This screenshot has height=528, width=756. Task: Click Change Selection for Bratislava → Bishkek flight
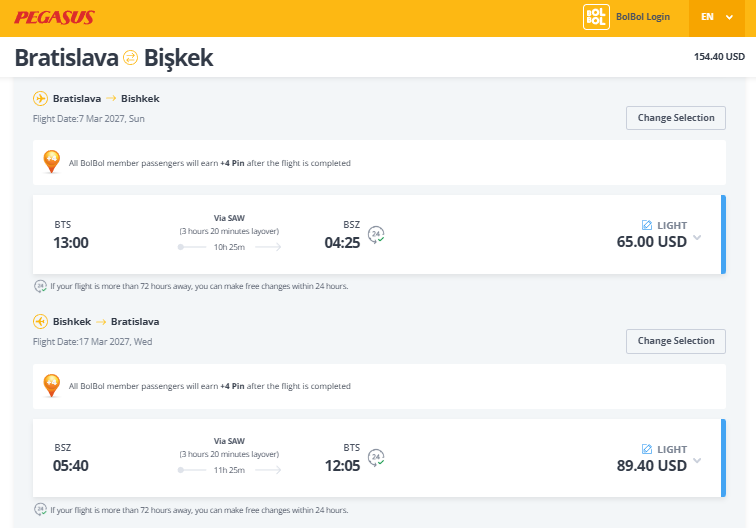[x=675, y=118]
